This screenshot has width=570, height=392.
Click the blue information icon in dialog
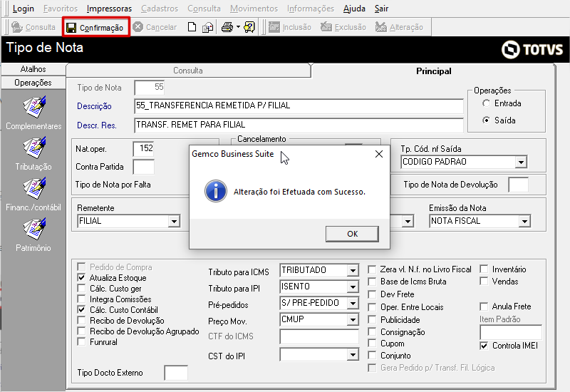(216, 191)
